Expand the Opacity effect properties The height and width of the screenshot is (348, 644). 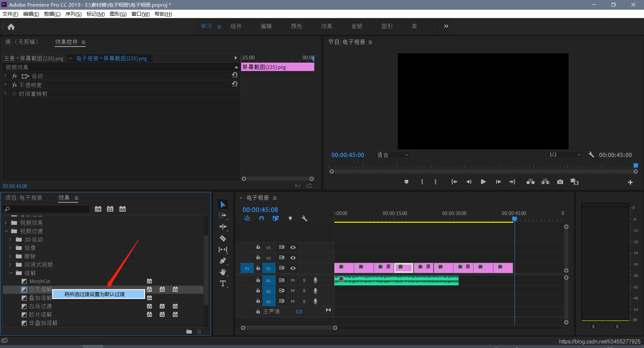[5, 84]
